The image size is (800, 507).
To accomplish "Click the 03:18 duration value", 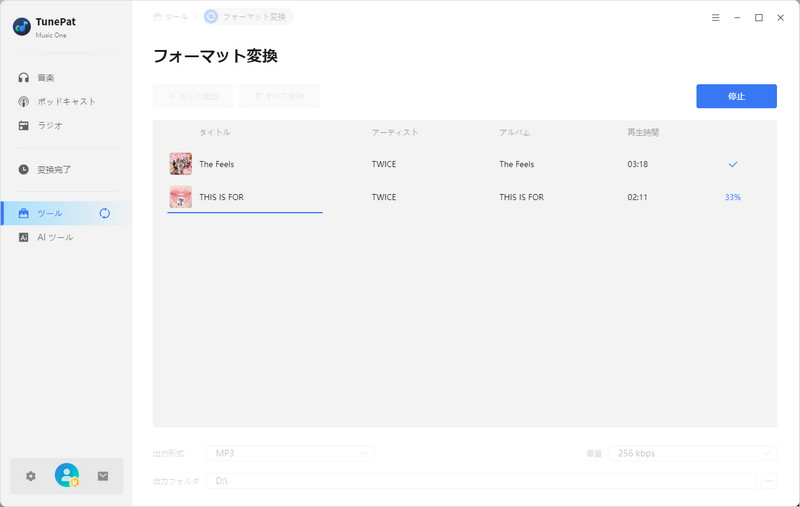I will click(x=638, y=164).
